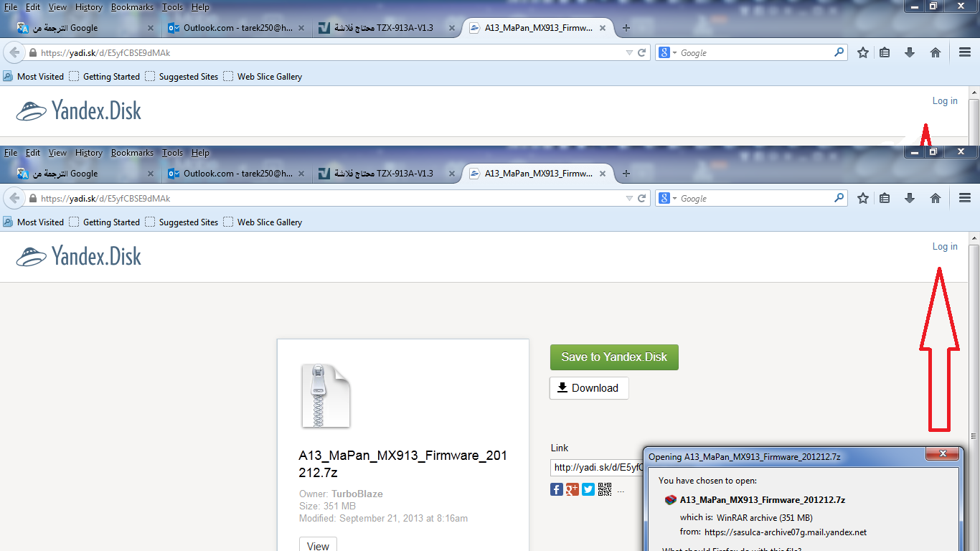Open the Edit menu in the lower browser window
The image size is (980, 551).
pos(33,153)
